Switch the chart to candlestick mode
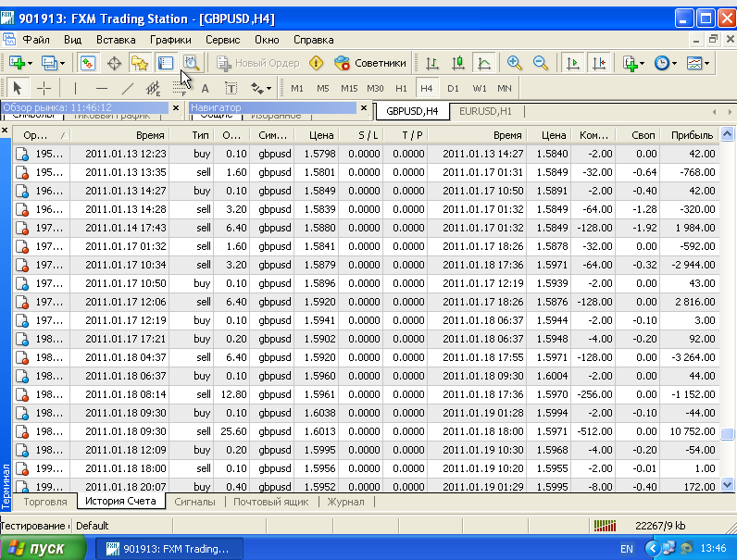The width and height of the screenshot is (737, 560). tap(457, 63)
